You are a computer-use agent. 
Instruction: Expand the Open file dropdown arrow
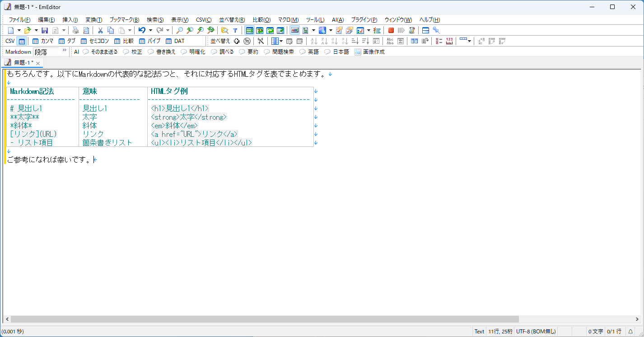point(36,30)
